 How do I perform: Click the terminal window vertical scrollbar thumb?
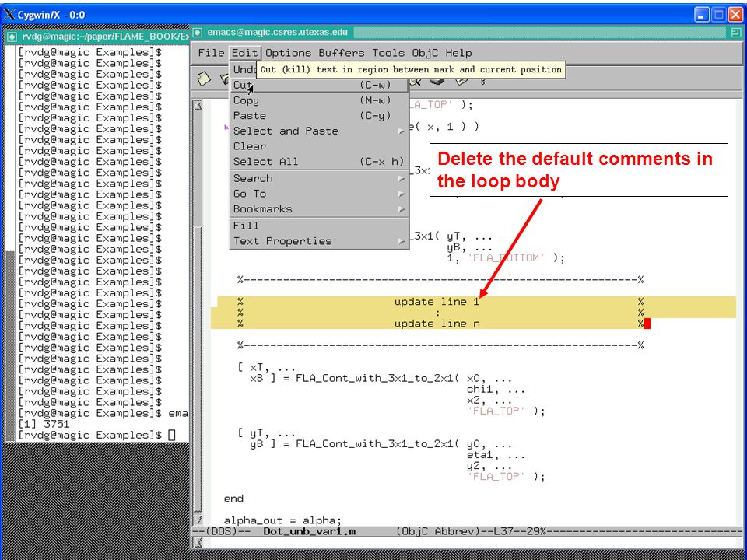pyautogui.click(x=9, y=345)
